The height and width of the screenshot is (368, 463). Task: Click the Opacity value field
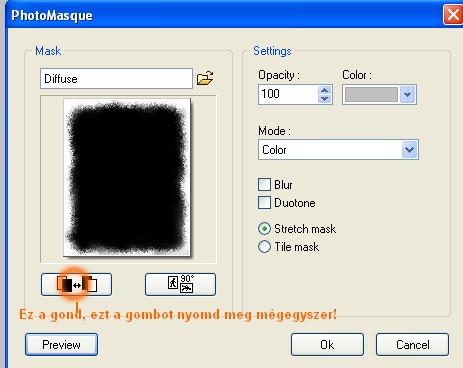coord(289,94)
